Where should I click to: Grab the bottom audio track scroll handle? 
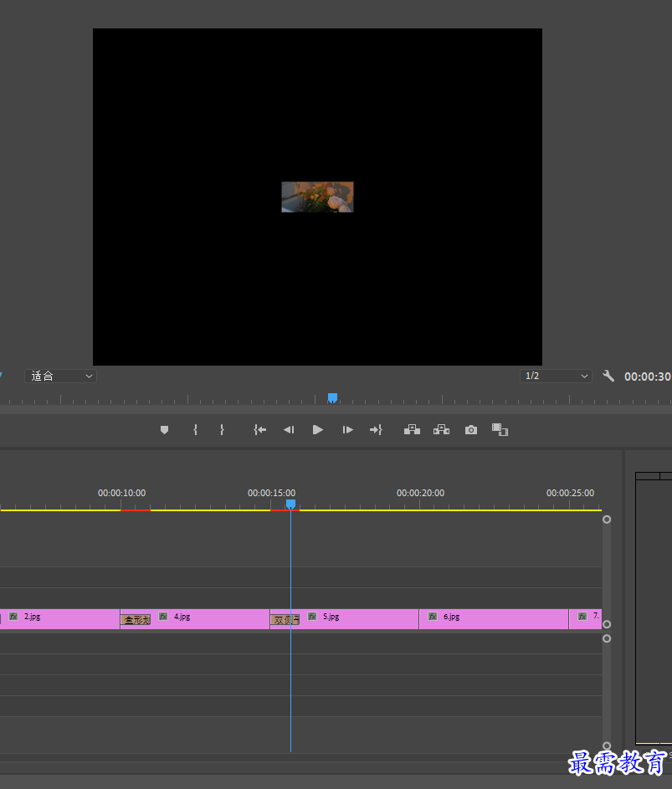607,745
